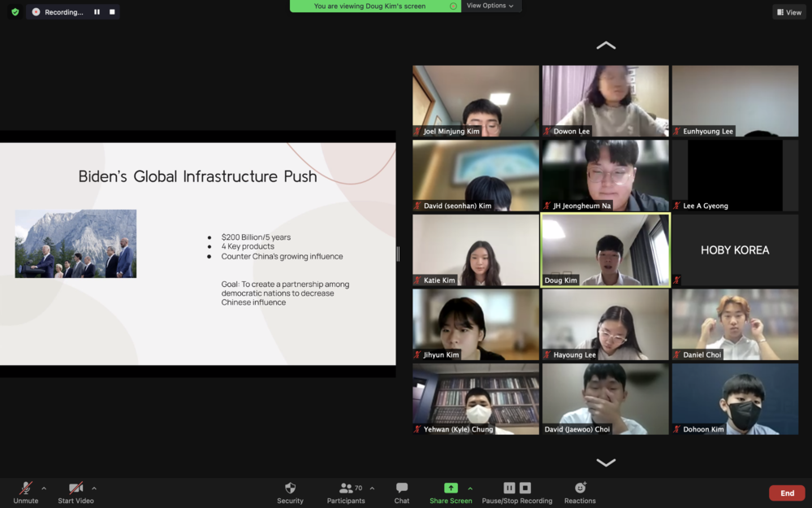Click the green Share Screen icon

(x=451, y=488)
